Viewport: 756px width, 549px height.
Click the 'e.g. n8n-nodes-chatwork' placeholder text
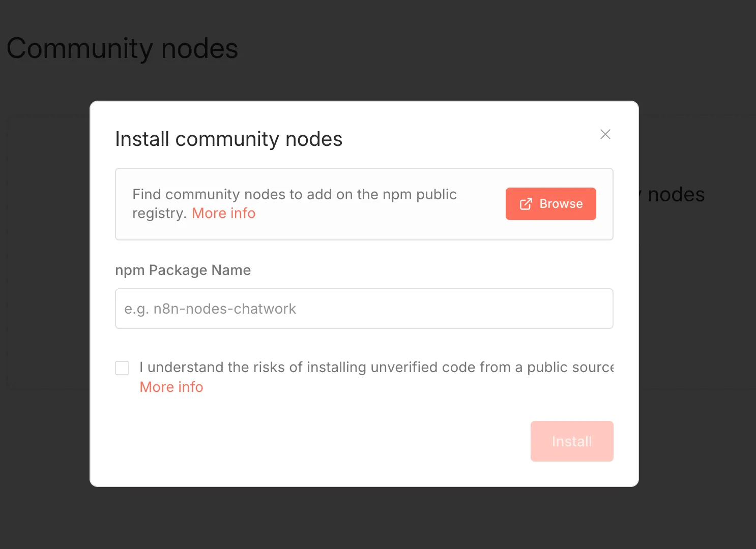(210, 309)
